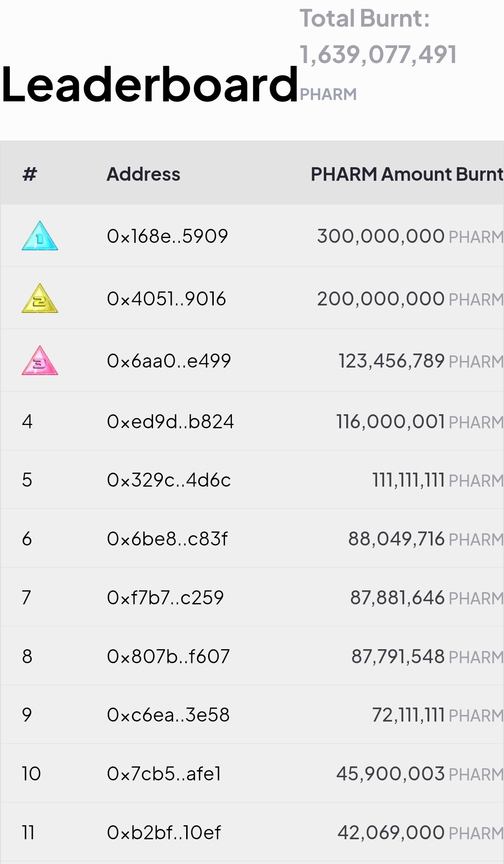Click the Total Burnt value 1,639,077,491
504x864 pixels.
click(x=378, y=55)
